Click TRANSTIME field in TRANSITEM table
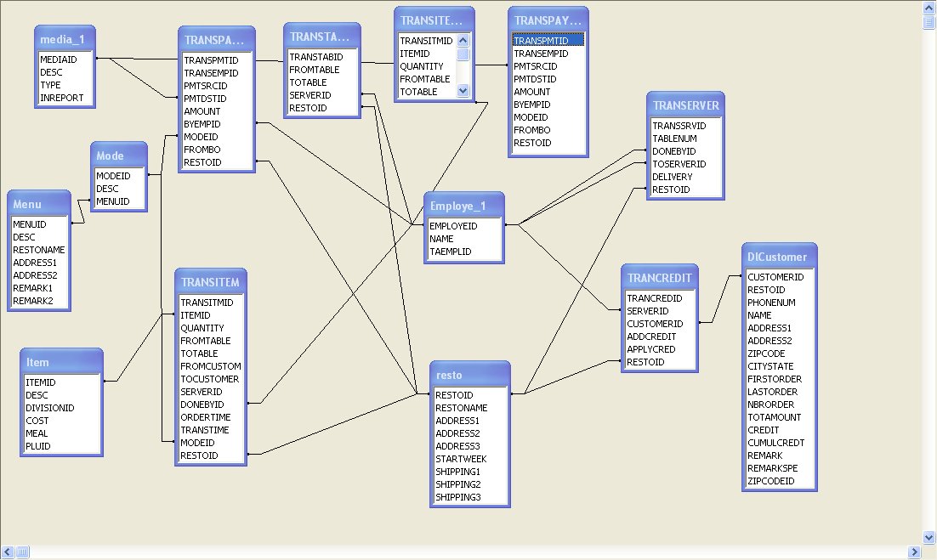This screenshot has height=560, width=937. click(205, 431)
